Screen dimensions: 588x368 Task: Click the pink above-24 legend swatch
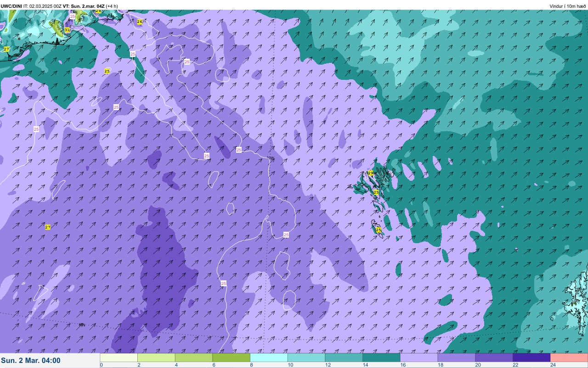point(569,357)
